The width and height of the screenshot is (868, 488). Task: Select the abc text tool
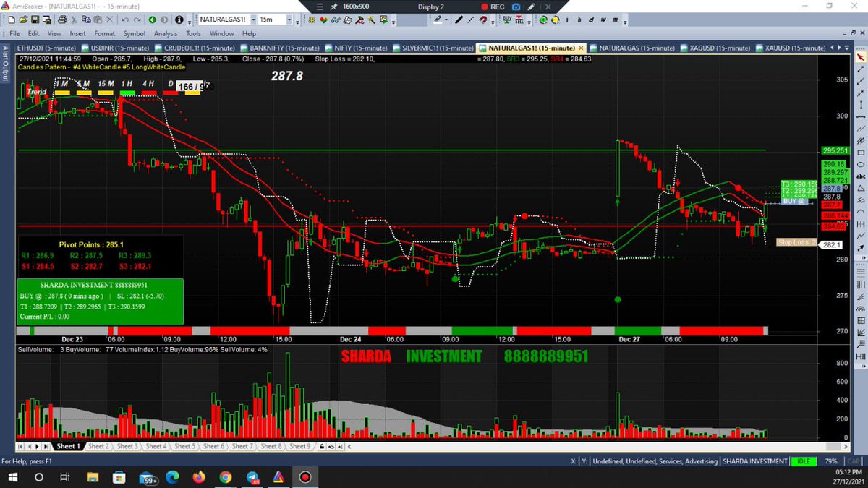(x=860, y=176)
